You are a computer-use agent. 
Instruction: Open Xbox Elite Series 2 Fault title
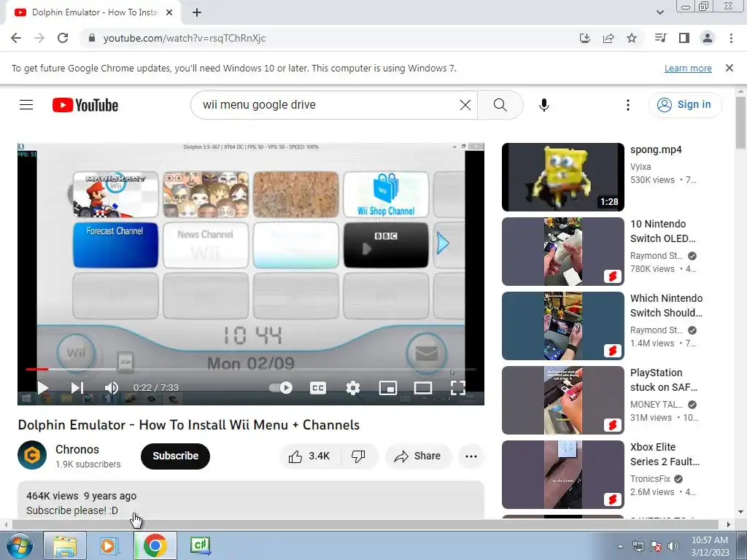[x=665, y=454]
